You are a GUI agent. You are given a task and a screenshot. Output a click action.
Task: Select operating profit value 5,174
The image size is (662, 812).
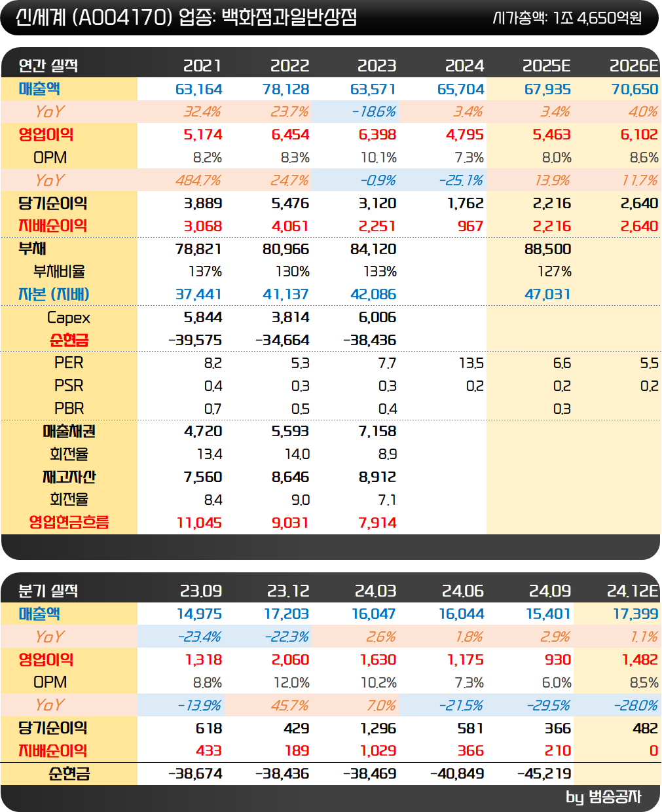tap(203, 135)
